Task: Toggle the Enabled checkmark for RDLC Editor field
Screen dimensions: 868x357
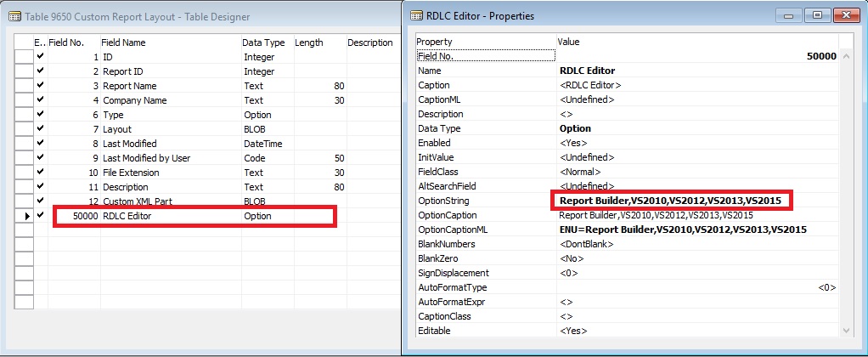Action: tap(40, 216)
